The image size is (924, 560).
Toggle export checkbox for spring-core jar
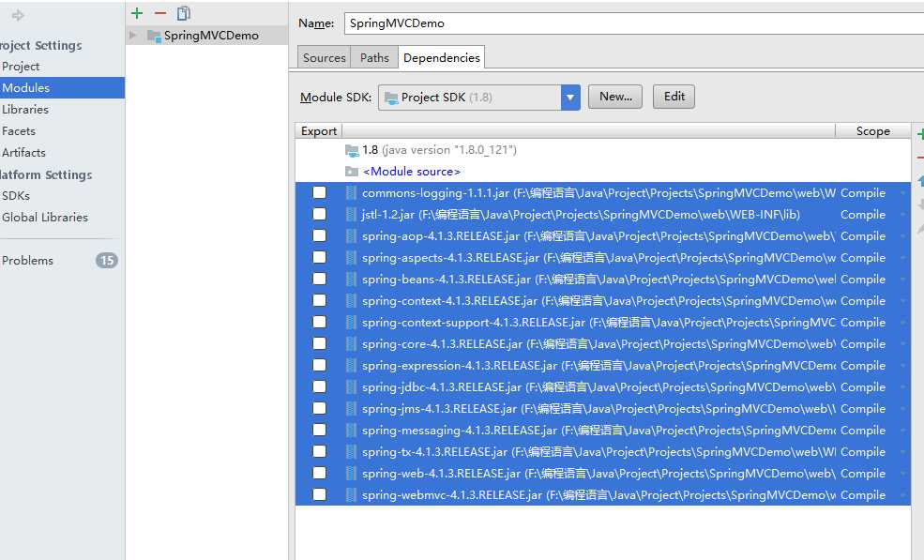[319, 343]
